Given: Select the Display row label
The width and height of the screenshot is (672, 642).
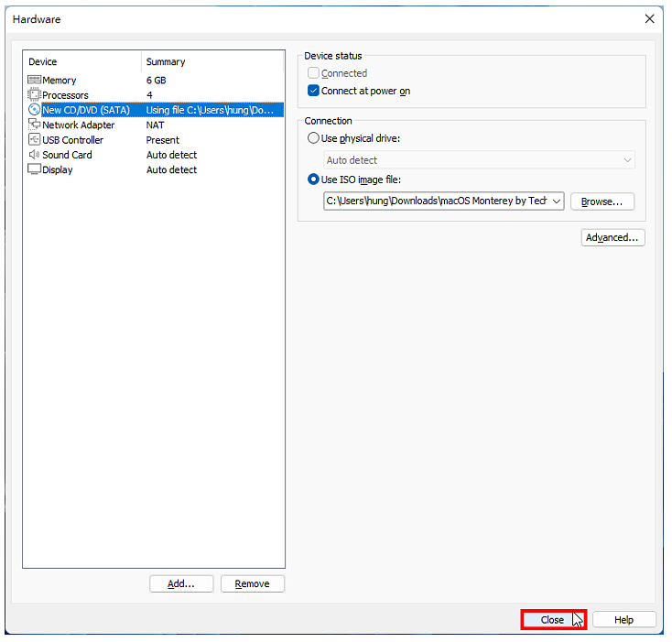Looking at the screenshot, I should click(x=58, y=169).
